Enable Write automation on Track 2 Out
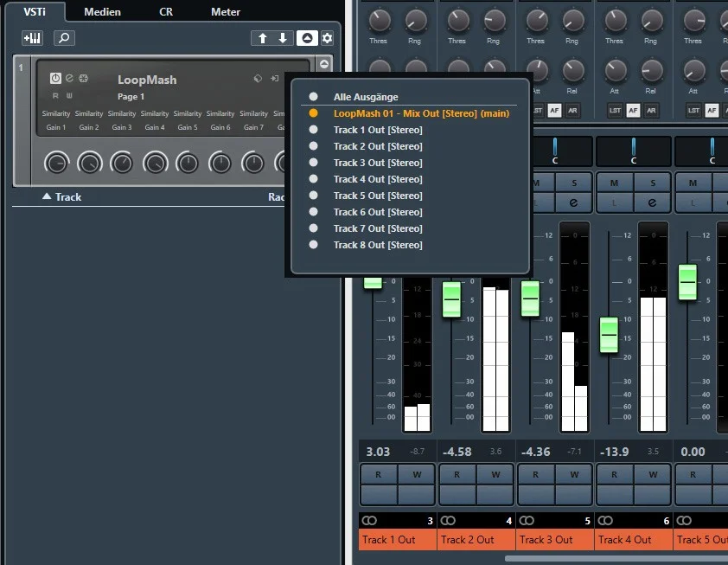This screenshot has width=728, height=565. point(495,474)
